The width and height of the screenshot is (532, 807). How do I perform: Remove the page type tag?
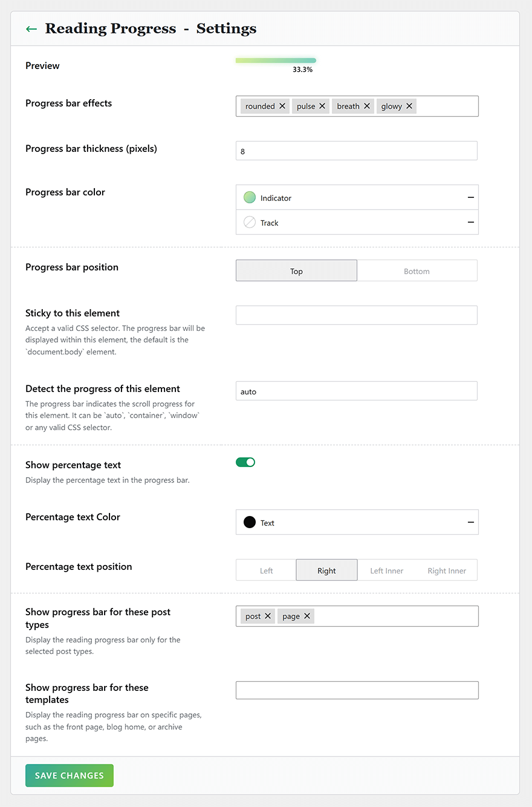307,616
